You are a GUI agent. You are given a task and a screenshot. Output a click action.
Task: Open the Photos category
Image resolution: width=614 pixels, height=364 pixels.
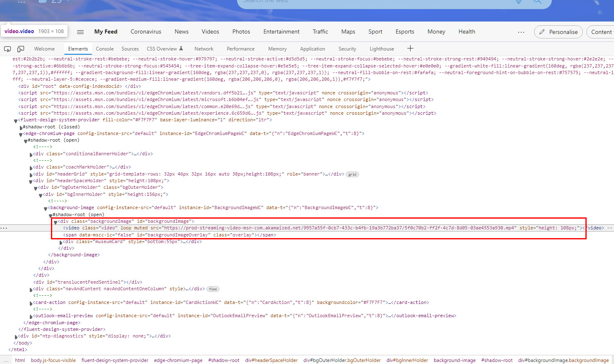pos(241,31)
